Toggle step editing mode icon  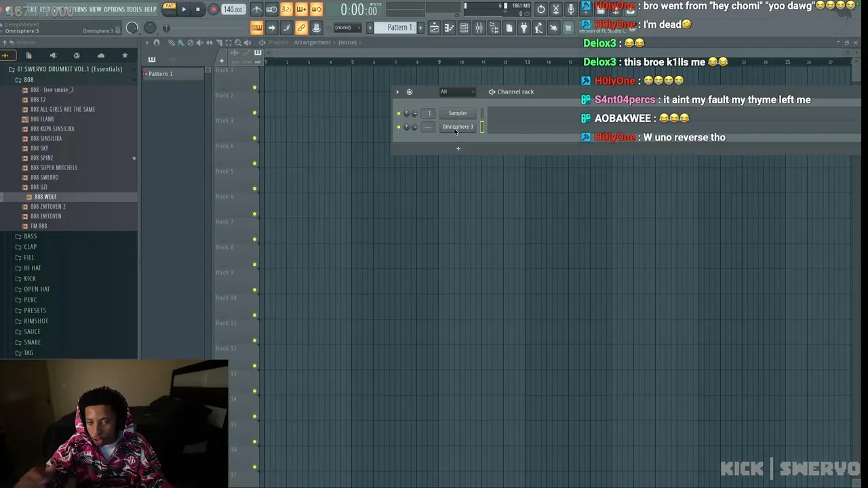point(286,28)
